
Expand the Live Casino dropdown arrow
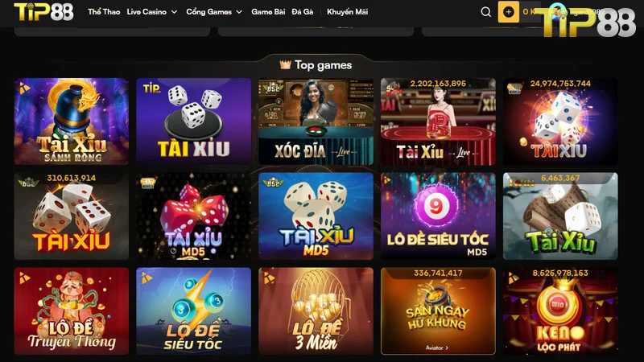click(174, 12)
